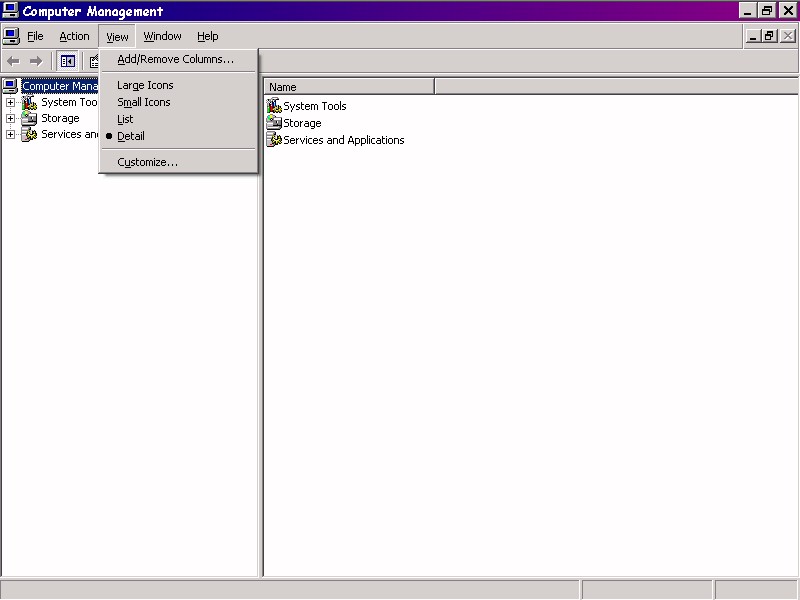The image size is (800, 600).
Task: Select the Storage label in tree
Action: point(60,118)
